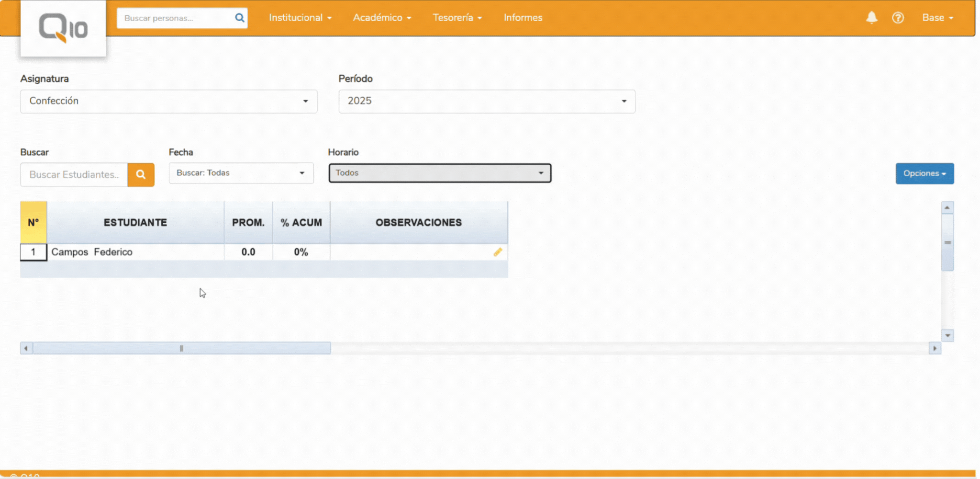The width and height of the screenshot is (980, 479).
Task: Click the table's scroll up arrow
Action: coord(947,207)
